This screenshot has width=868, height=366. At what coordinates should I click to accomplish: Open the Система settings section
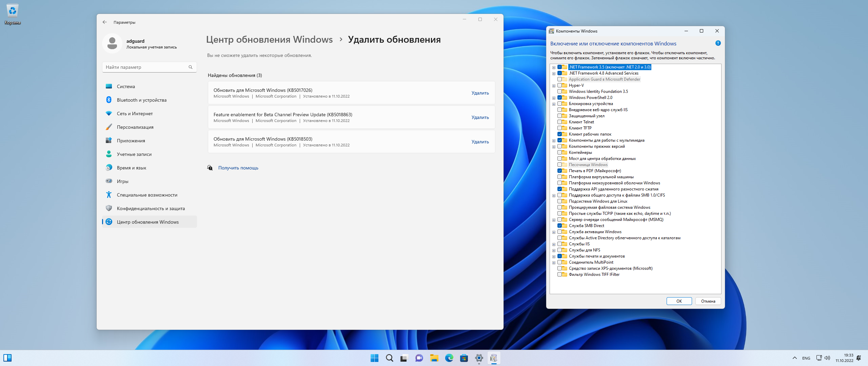149,86
